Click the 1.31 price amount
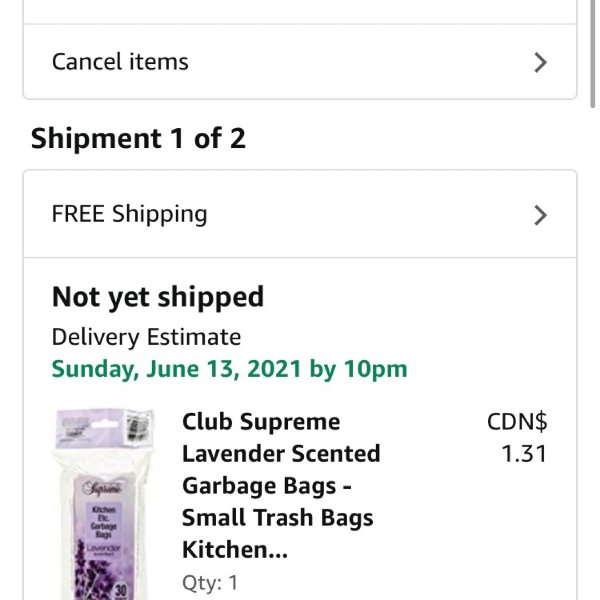 [x=524, y=454]
